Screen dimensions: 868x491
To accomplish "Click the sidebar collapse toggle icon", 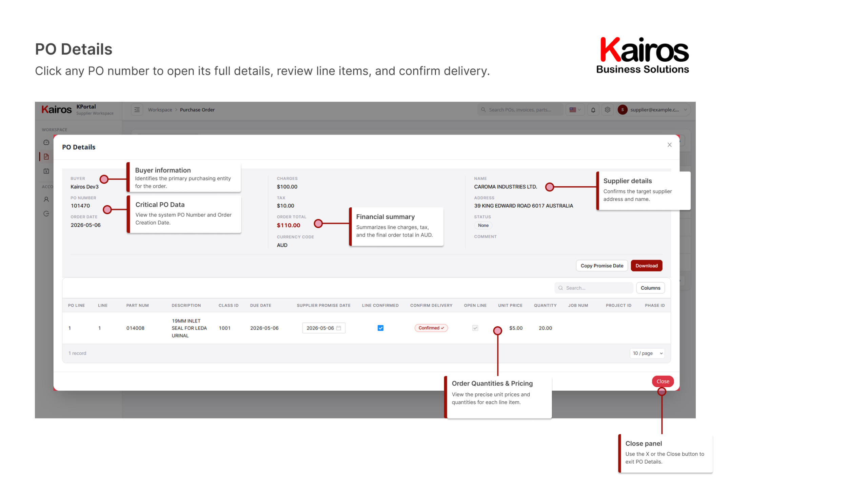I will (x=137, y=110).
